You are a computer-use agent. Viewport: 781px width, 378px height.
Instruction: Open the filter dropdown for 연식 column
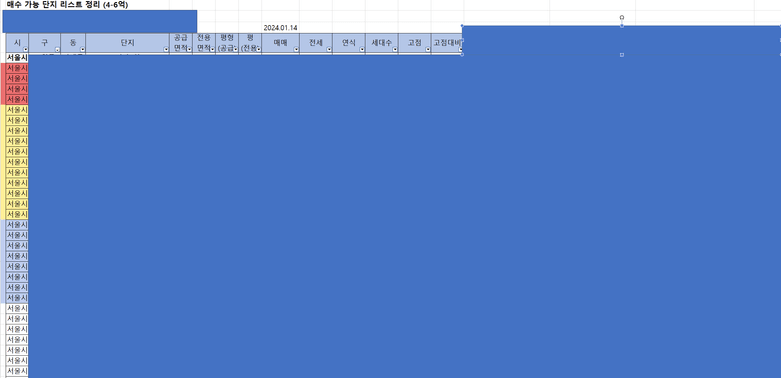[362, 50]
